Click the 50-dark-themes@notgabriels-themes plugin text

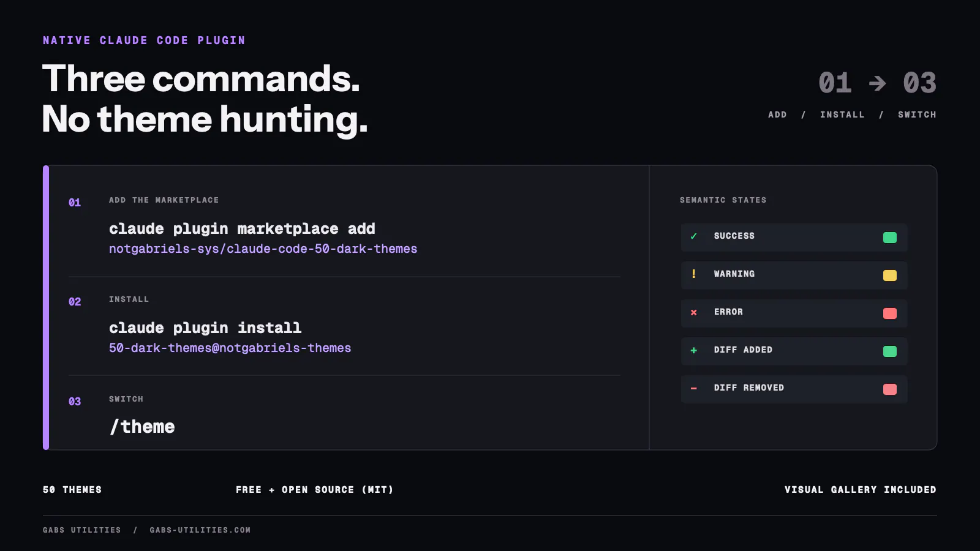230,348
